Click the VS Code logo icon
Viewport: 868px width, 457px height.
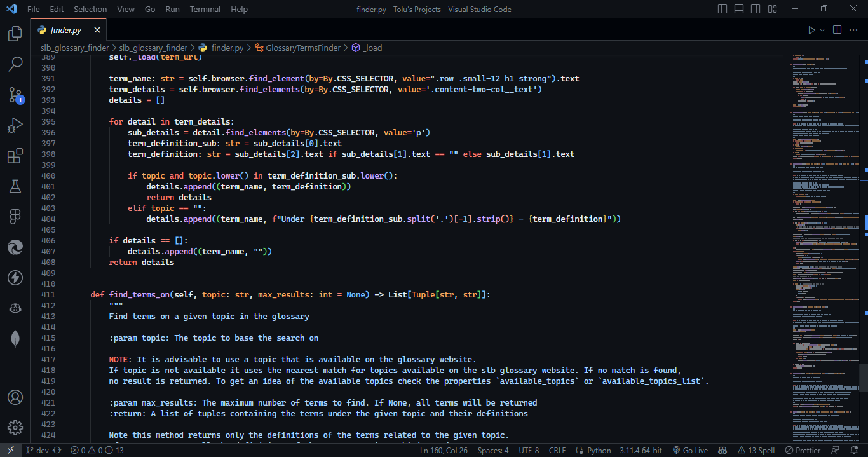pos(11,9)
